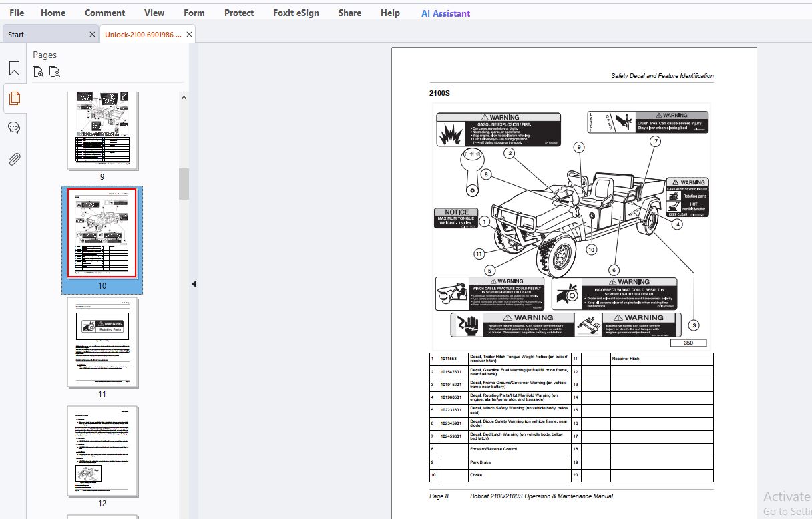Open the Share ribbon tab
Screen dimensions: 812x519
(350, 13)
